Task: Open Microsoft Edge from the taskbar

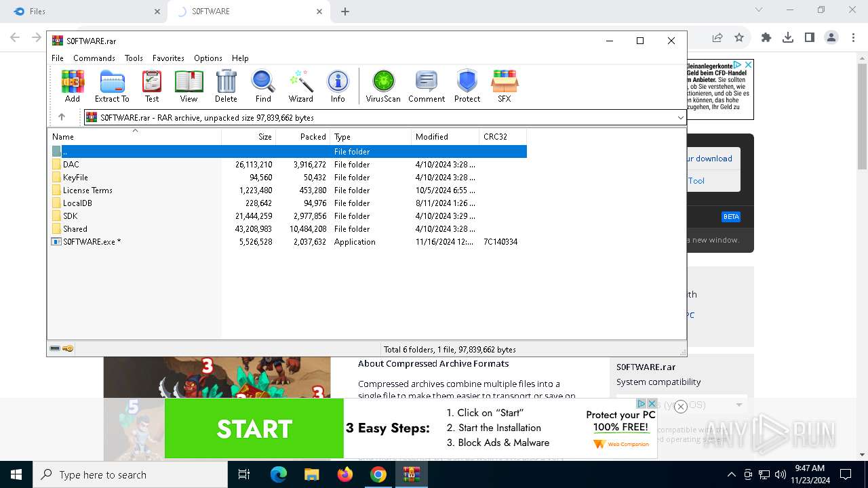Action: 279,474
